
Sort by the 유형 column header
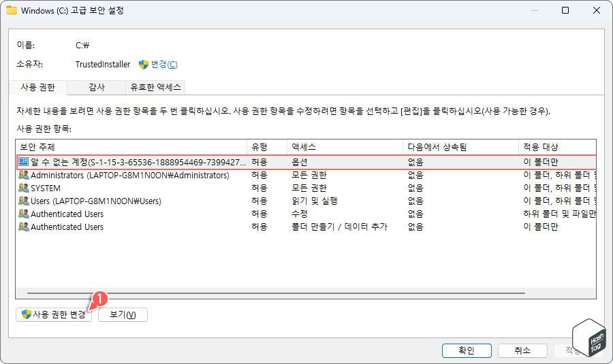coord(267,147)
